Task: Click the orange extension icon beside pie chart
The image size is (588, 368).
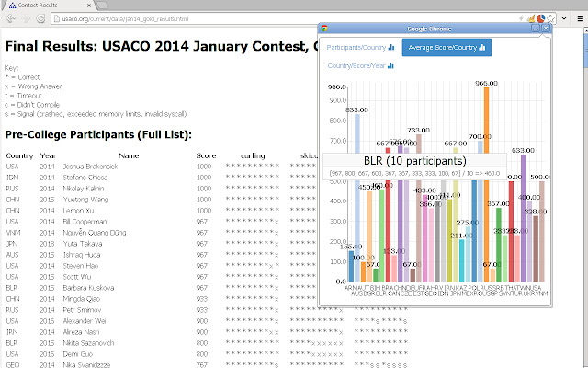Action: (x=531, y=18)
